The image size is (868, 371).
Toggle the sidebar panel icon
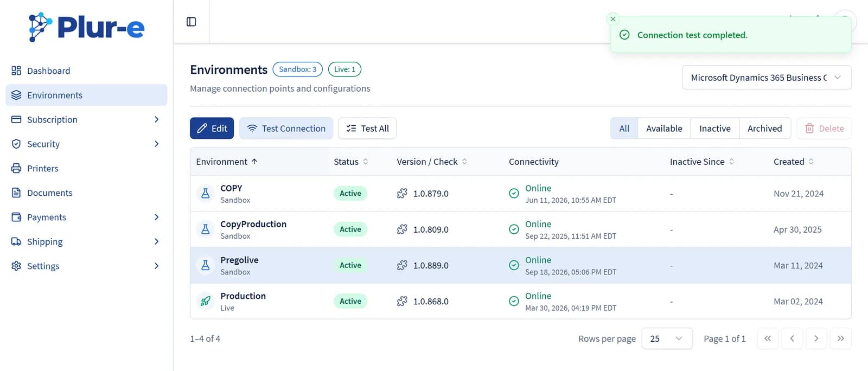(191, 22)
